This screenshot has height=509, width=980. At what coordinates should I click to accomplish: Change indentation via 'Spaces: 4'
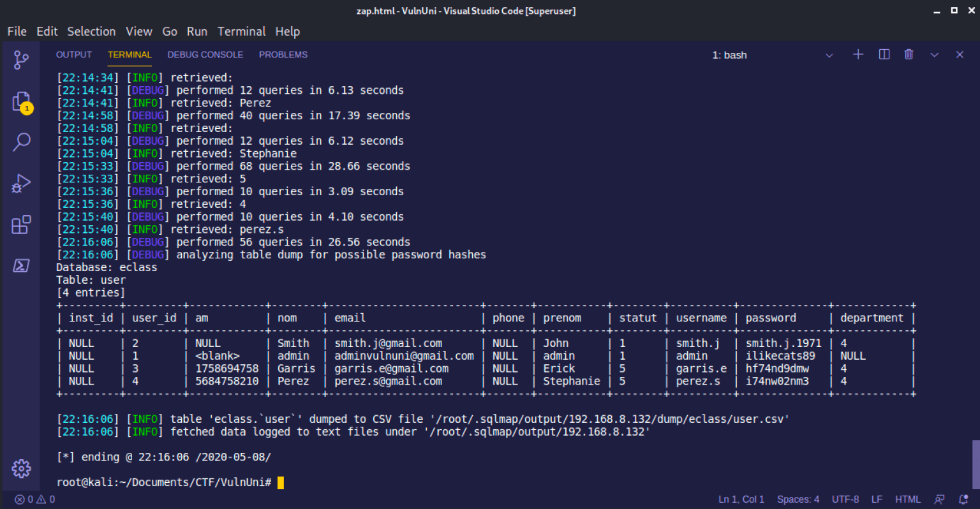point(798,499)
